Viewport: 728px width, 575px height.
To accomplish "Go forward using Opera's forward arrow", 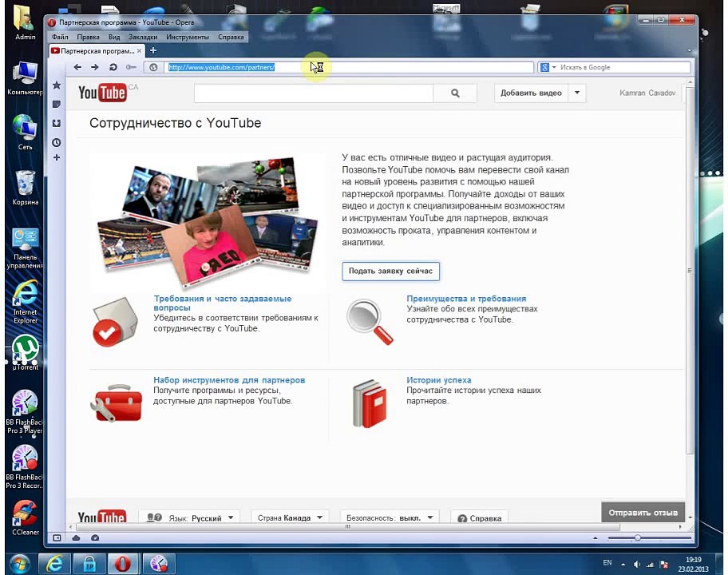I will pyautogui.click(x=95, y=67).
